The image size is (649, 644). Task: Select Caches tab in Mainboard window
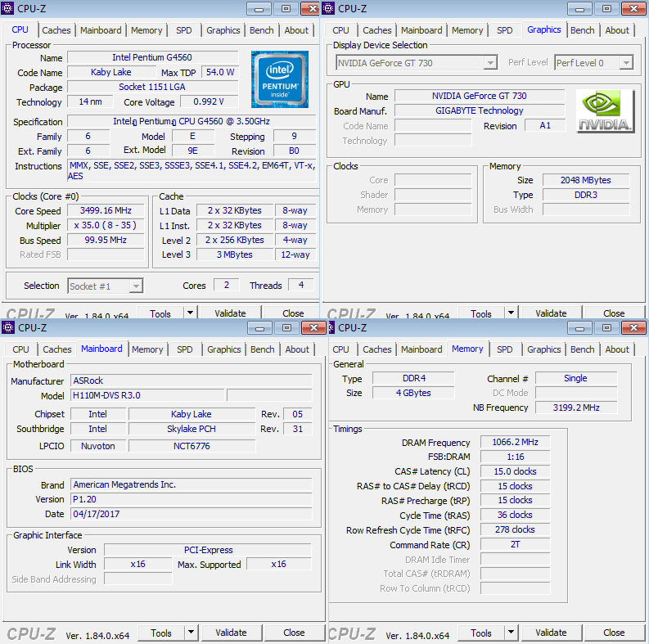pos(57,349)
